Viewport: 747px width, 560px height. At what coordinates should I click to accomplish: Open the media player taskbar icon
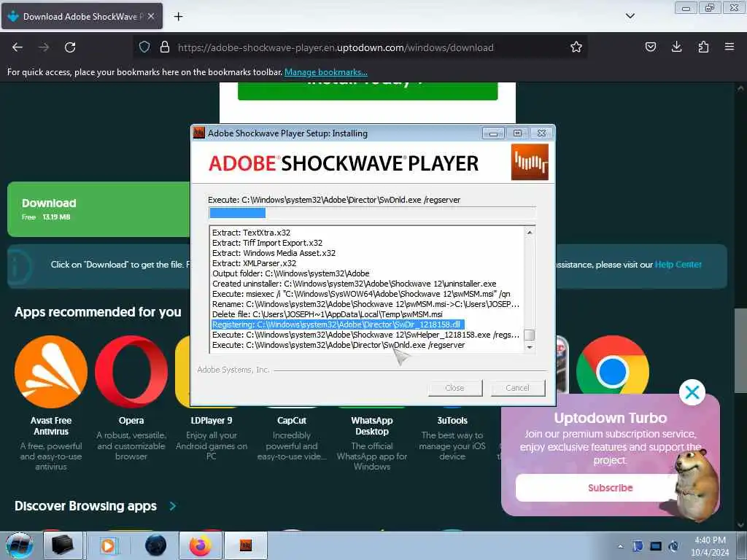108,545
